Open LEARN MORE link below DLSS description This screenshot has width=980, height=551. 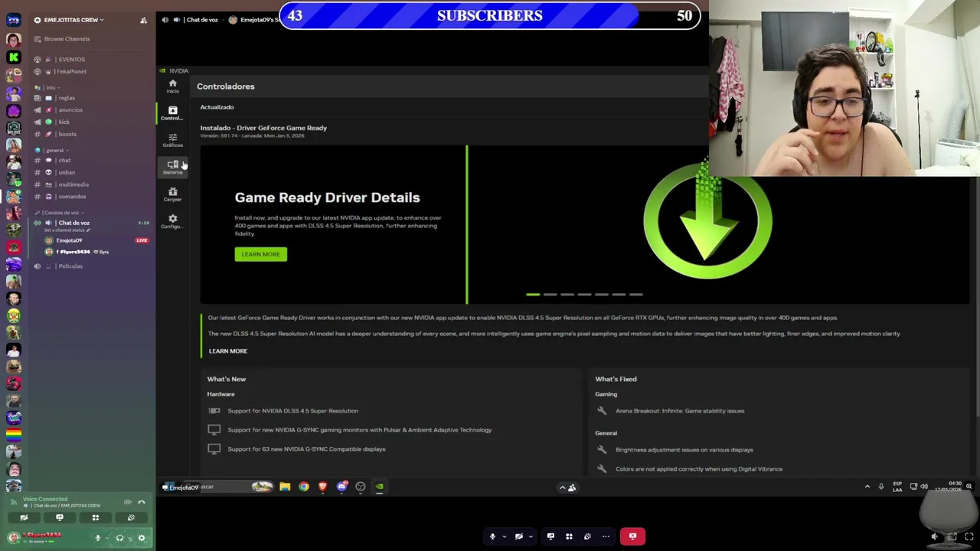pos(228,351)
